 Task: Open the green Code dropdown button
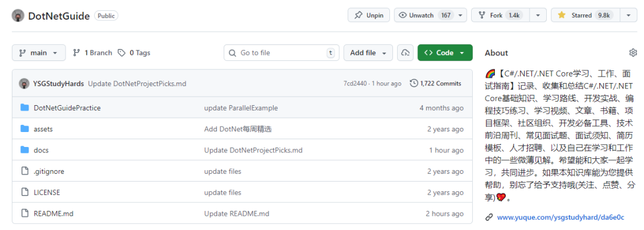pos(445,53)
